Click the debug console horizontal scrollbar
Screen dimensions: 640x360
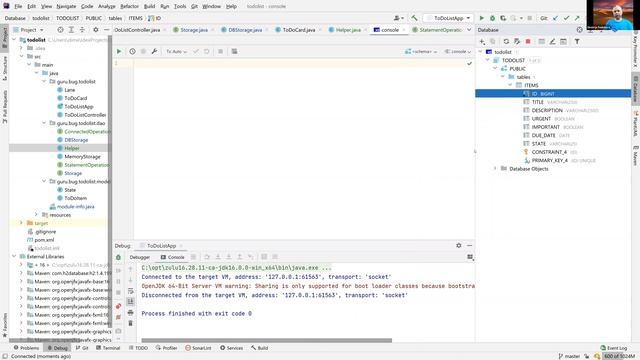coord(267,340)
